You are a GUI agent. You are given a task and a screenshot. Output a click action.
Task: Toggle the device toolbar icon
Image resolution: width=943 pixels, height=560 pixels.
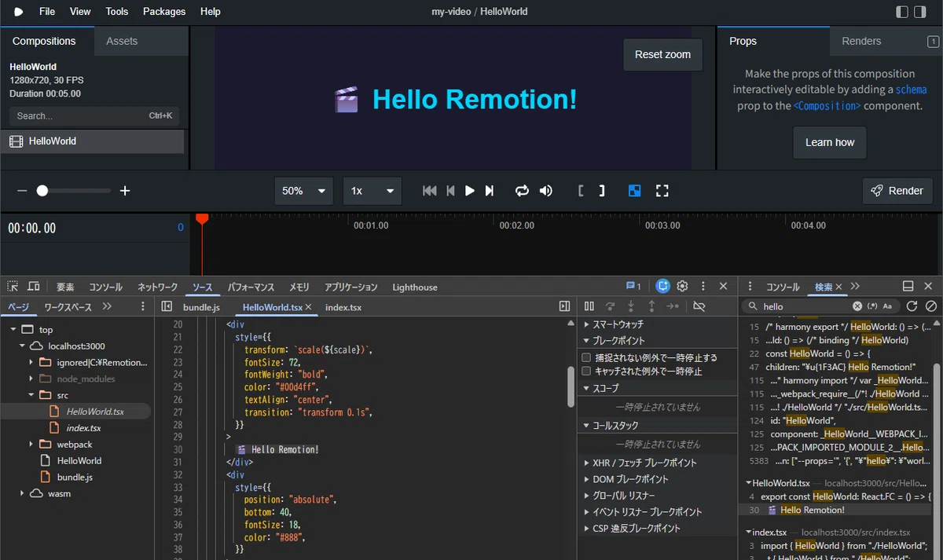34,287
